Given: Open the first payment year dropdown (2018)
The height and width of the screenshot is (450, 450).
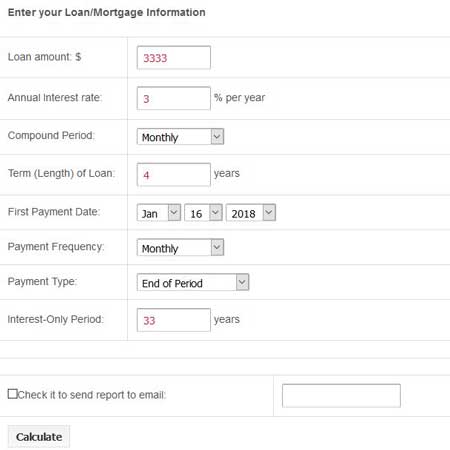Looking at the screenshot, I should pyautogui.click(x=251, y=213).
